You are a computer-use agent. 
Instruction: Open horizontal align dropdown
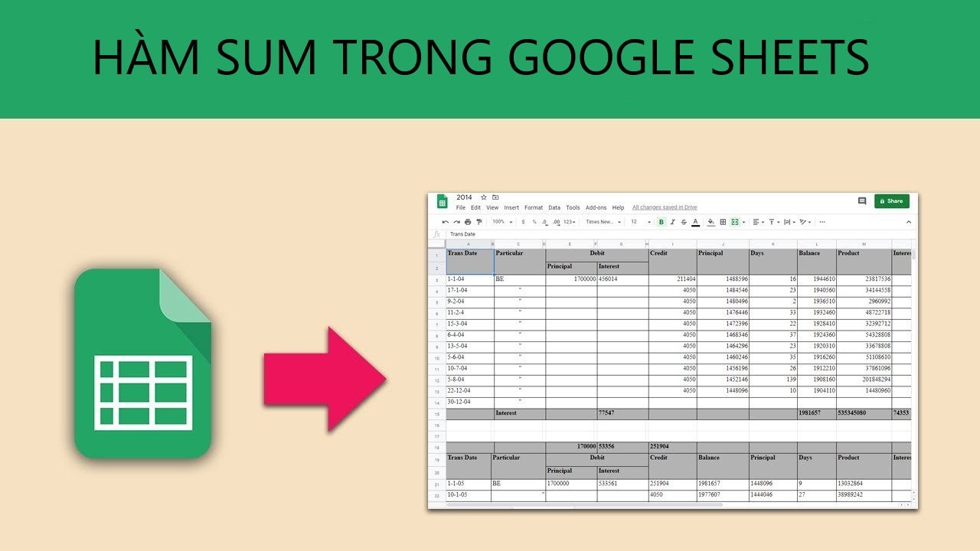click(x=758, y=222)
